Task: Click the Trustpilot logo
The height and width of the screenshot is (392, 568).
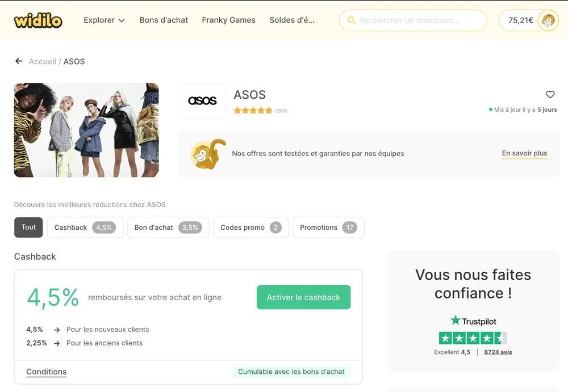Action: coord(473,321)
